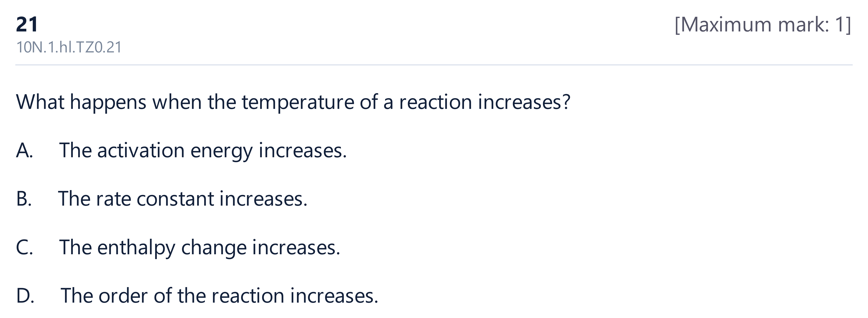Select the answer letter D.
868x318 pixels.
point(25,296)
